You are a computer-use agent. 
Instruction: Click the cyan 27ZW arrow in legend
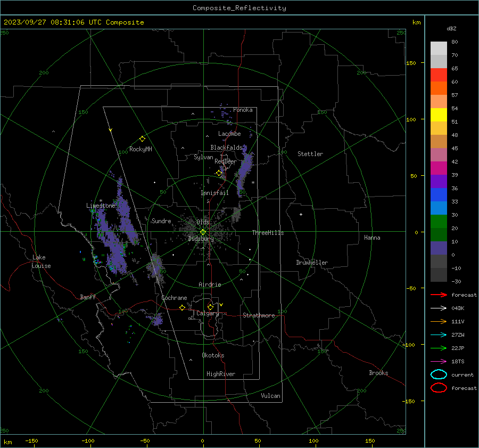click(439, 335)
